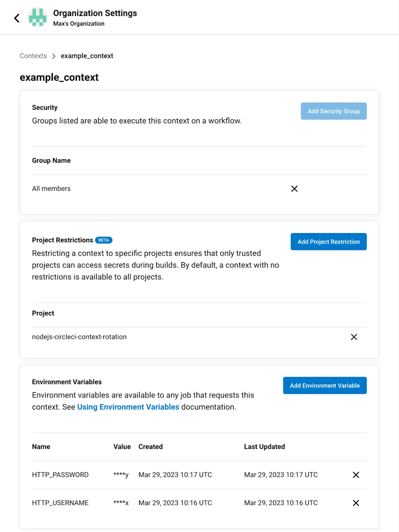This screenshot has width=399, height=532.
Task: Click the BETA badge next to Project Restrictions
Action: pos(103,240)
